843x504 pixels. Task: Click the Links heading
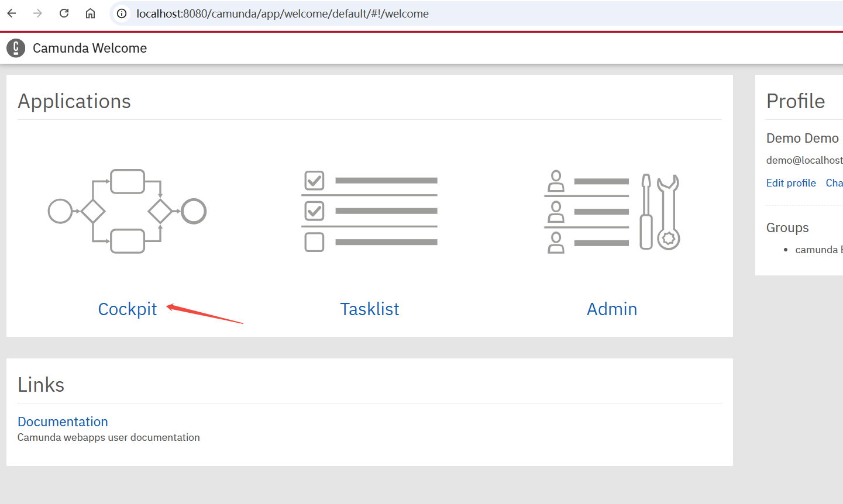coord(41,385)
